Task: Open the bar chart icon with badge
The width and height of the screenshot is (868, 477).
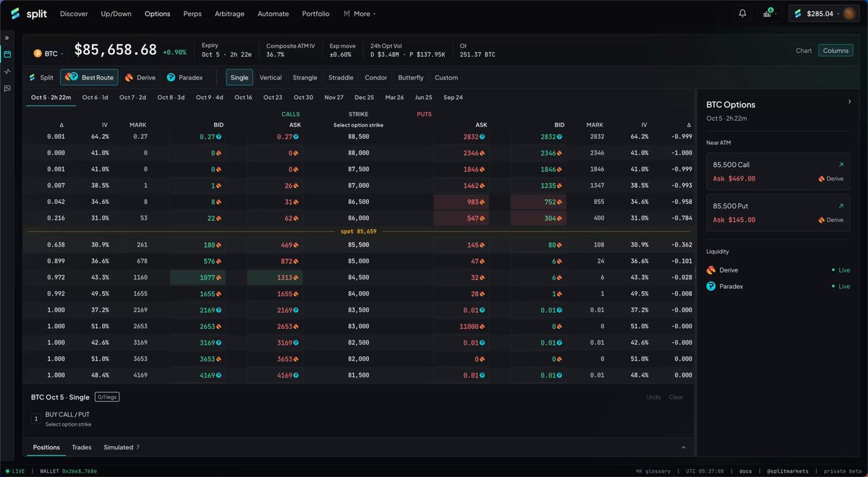Action: (x=767, y=13)
